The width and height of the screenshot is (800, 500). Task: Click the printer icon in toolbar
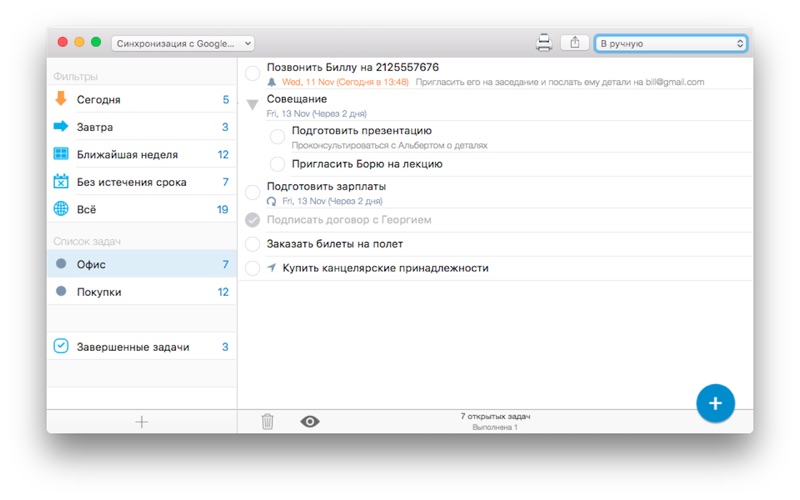click(544, 43)
